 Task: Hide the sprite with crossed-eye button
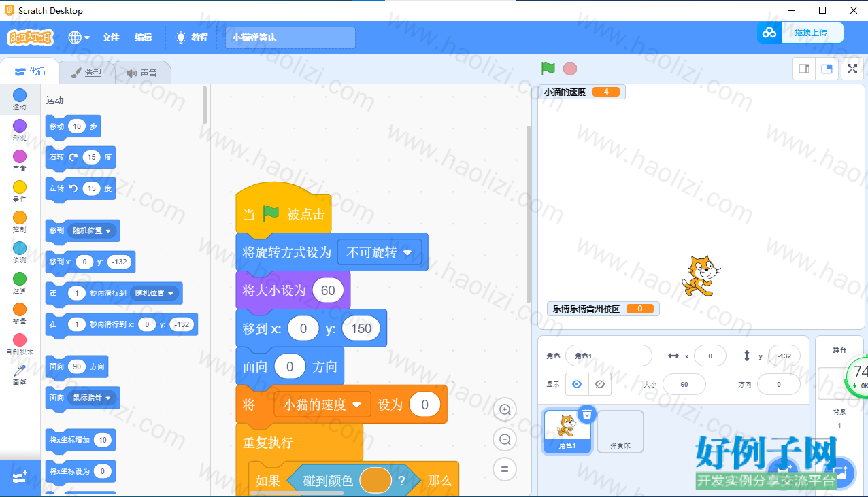pyautogui.click(x=599, y=384)
